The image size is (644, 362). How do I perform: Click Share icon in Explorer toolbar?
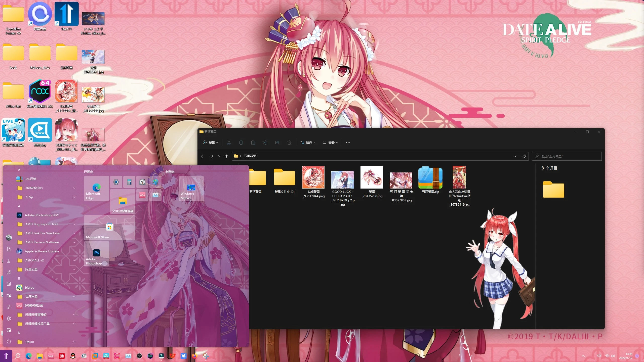(x=277, y=143)
